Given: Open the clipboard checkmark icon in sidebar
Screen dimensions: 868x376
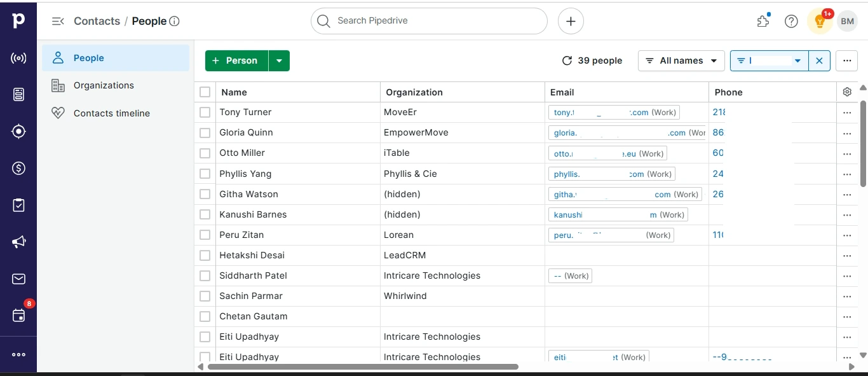Looking at the screenshot, I should pos(18,205).
